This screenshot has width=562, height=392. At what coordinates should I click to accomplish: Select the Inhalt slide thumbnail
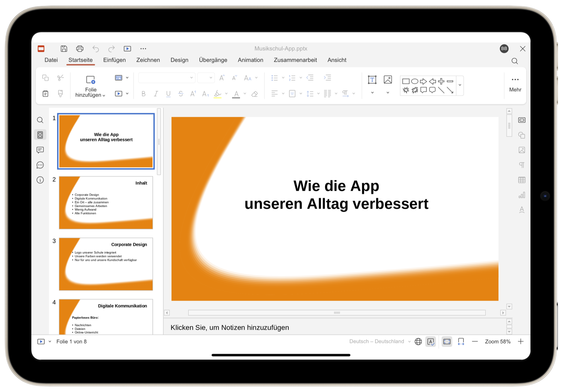pos(106,202)
